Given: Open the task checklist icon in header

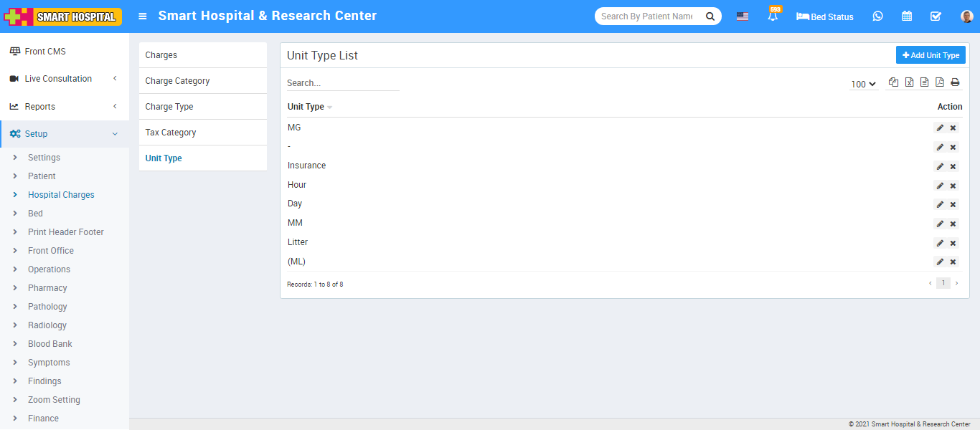Looking at the screenshot, I should (936, 16).
